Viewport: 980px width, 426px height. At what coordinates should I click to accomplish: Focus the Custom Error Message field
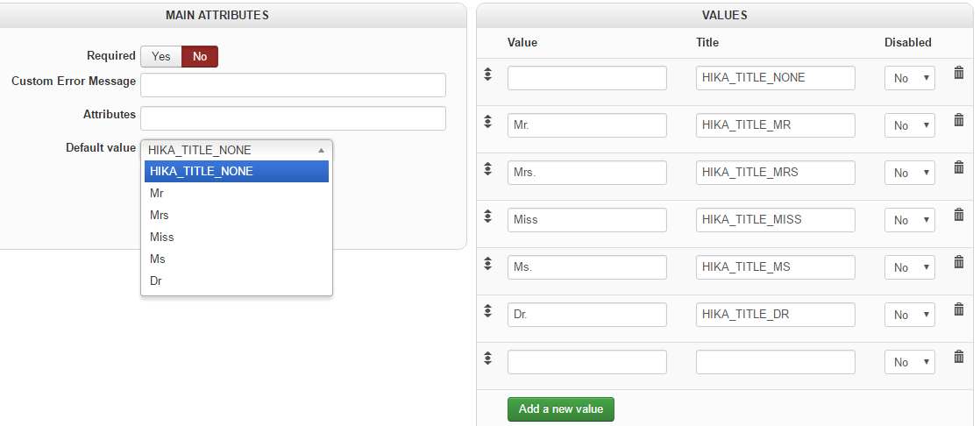[293, 85]
